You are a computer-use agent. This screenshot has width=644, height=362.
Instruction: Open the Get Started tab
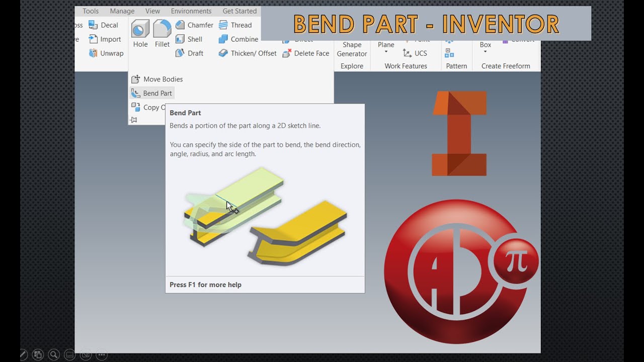239,11
